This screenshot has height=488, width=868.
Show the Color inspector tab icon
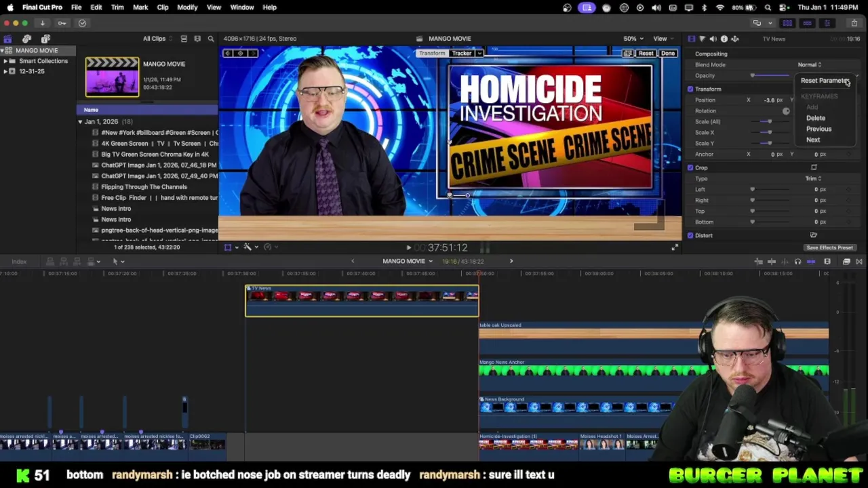[x=702, y=39]
